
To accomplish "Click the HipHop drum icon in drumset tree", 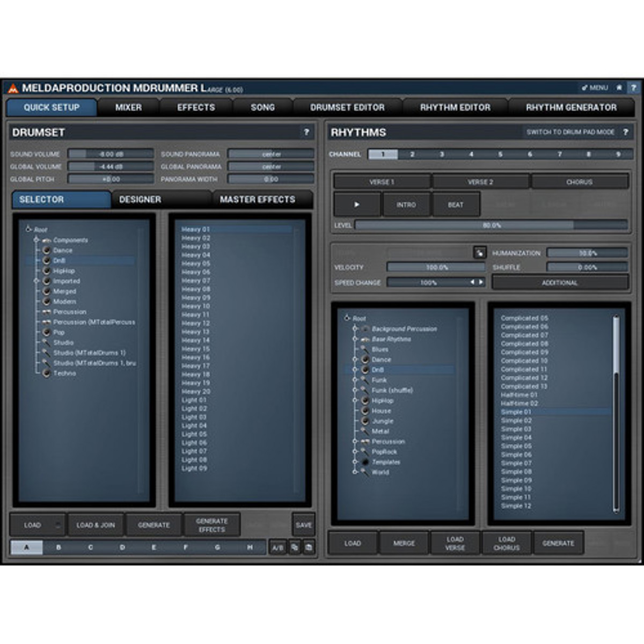I will (47, 271).
